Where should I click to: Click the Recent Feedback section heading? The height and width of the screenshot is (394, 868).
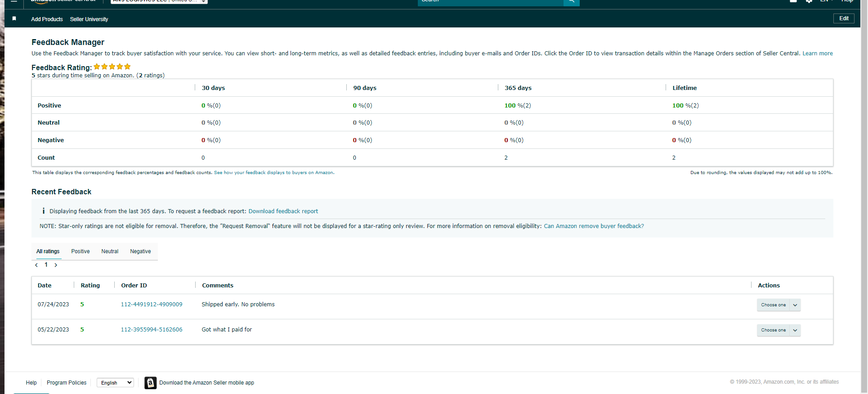coord(61,192)
